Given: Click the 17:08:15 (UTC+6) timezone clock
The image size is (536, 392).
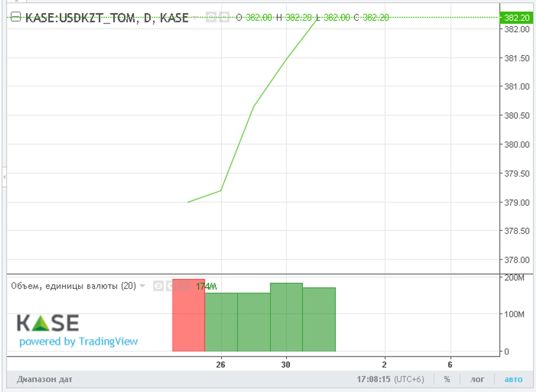Looking at the screenshot, I should point(390,379).
